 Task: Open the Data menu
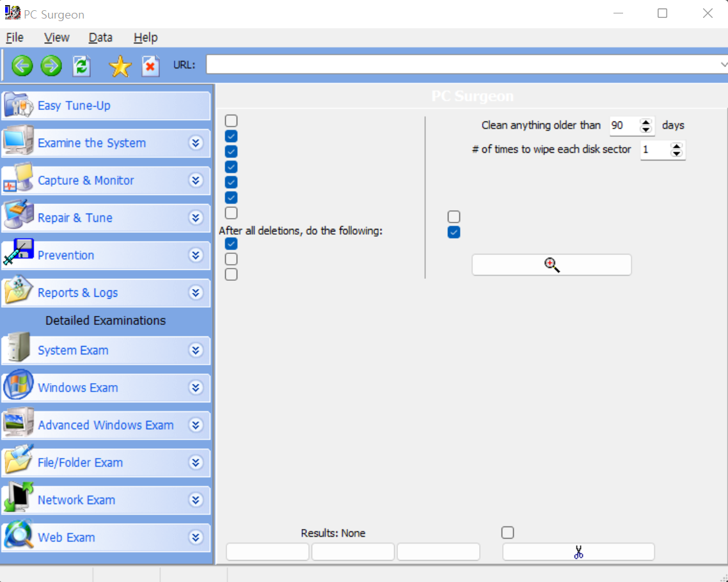(100, 38)
